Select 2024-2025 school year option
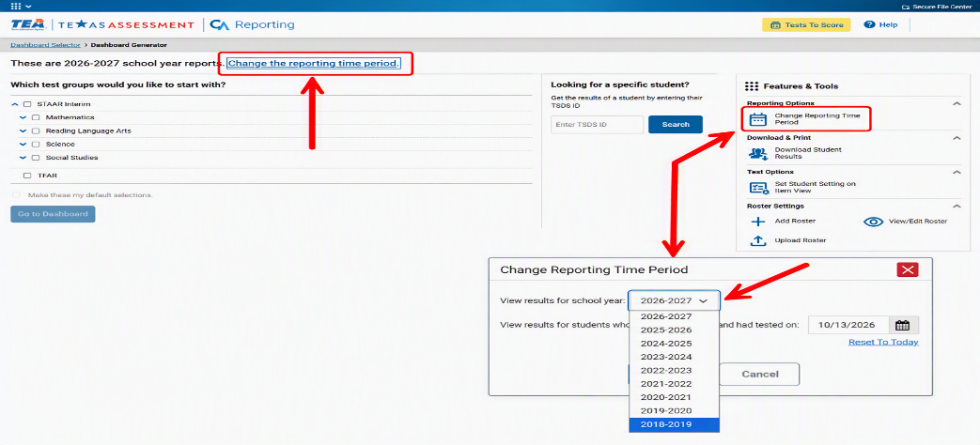Screen dimensions: 980x445 675,344
